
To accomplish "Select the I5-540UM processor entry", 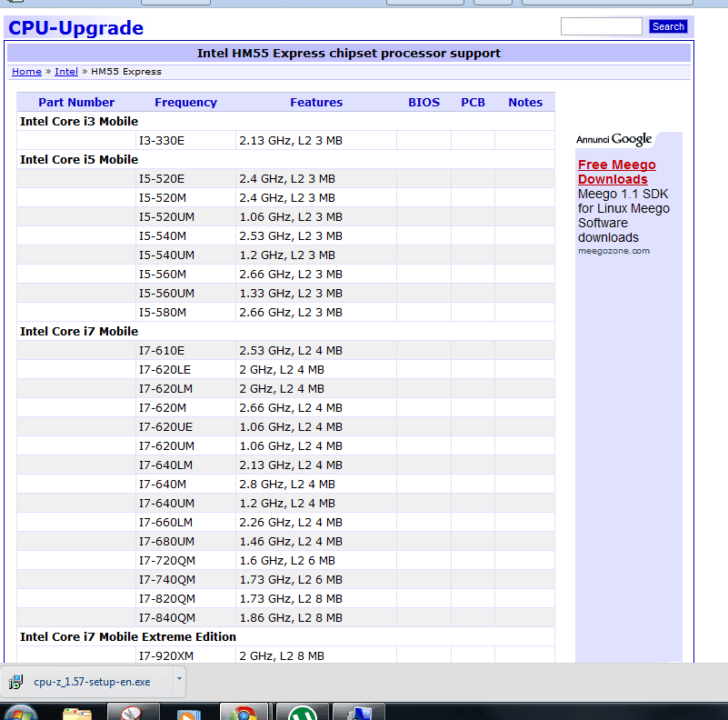I will [166, 255].
